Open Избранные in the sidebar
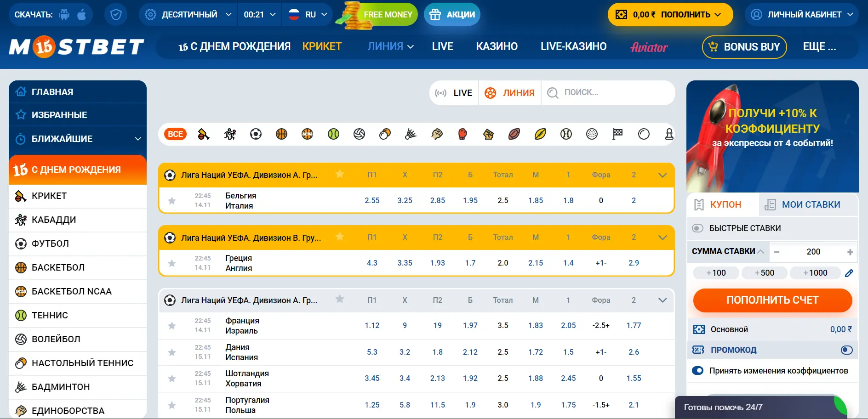 pyautogui.click(x=78, y=115)
